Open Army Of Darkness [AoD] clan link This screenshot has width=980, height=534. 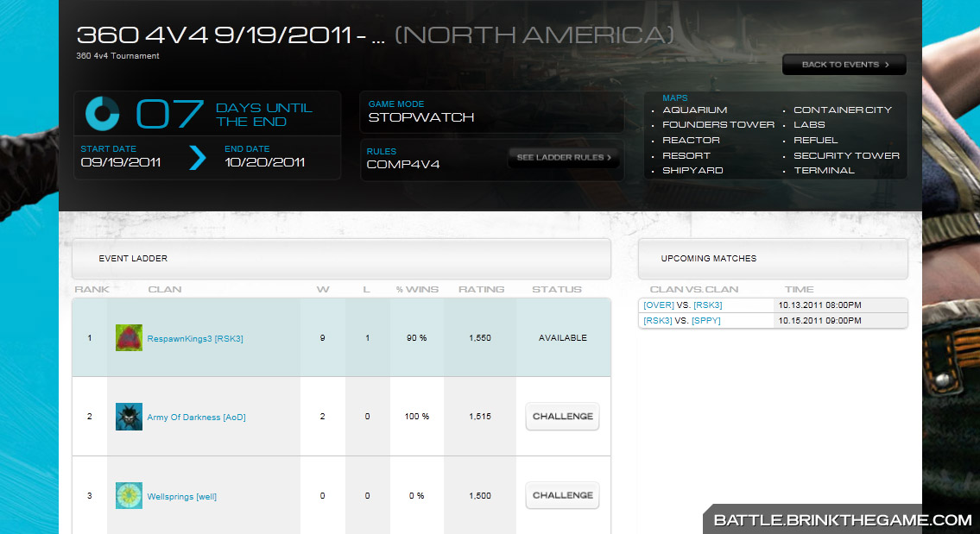tap(196, 418)
